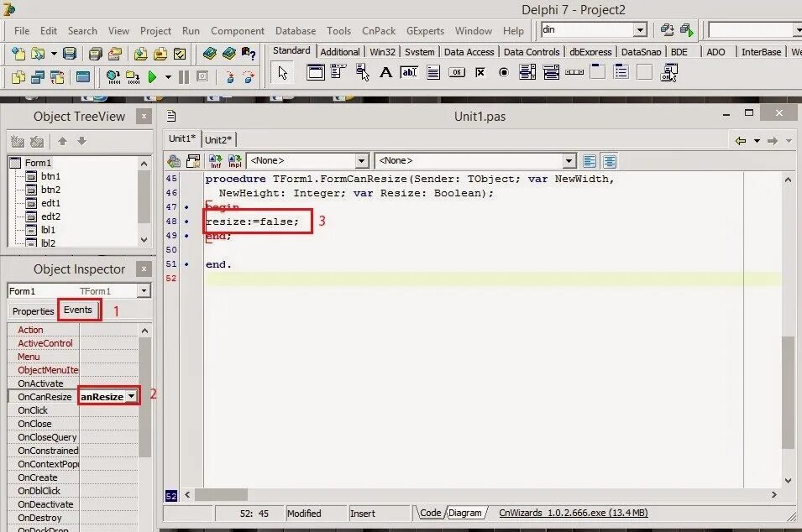Open the first <None> class combo box
Image resolution: width=802 pixels, height=532 pixels.
pyautogui.click(x=361, y=161)
